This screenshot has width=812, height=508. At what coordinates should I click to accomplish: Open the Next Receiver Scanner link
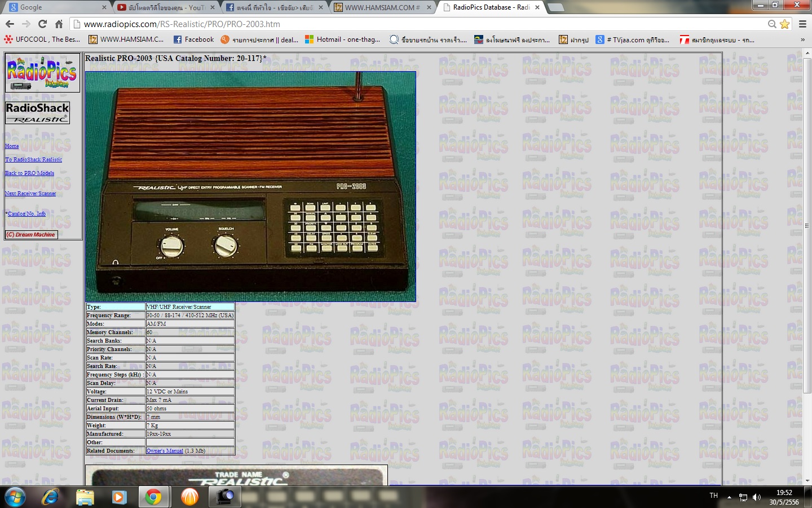[x=30, y=194]
